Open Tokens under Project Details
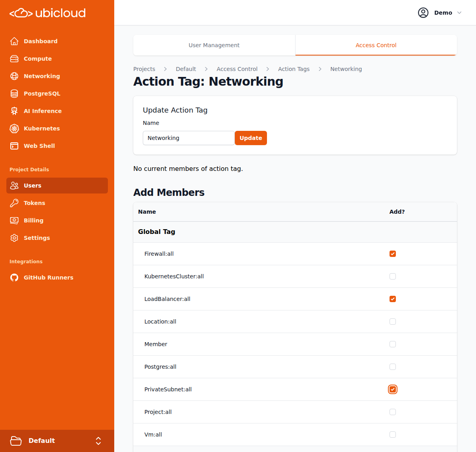Screen dimensions: 476x452 57,203
